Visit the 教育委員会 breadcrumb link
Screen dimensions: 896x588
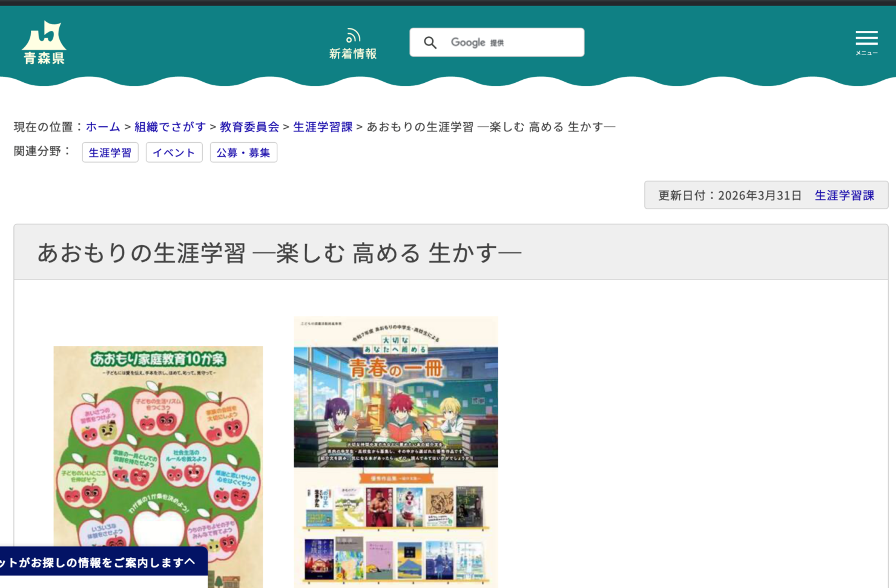(x=250, y=126)
